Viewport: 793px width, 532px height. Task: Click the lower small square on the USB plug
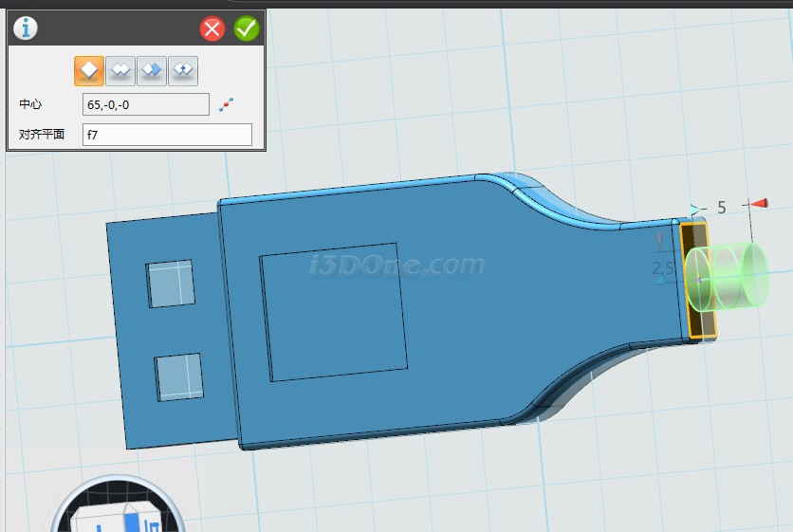click(x=179, y=376)
